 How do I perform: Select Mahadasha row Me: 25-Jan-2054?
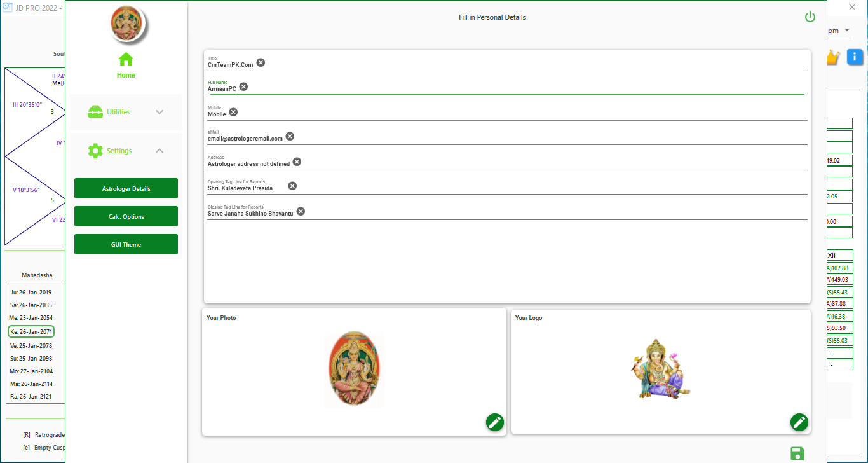click(31, 318)
